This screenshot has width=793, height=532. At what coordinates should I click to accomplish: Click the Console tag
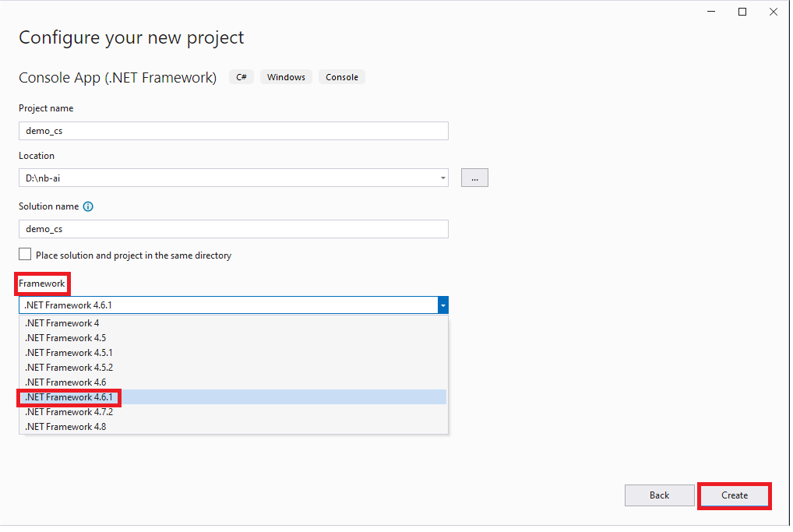point(342,77)
